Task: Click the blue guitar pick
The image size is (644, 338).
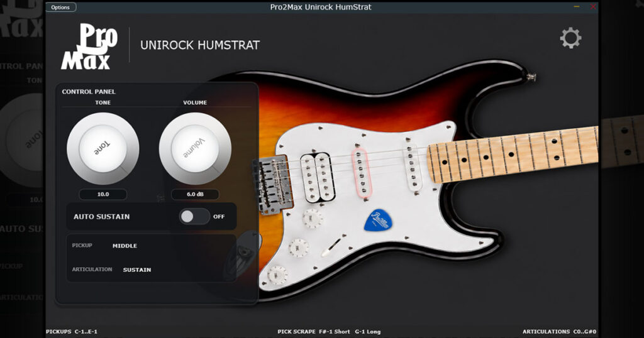Action: point(378,221)
